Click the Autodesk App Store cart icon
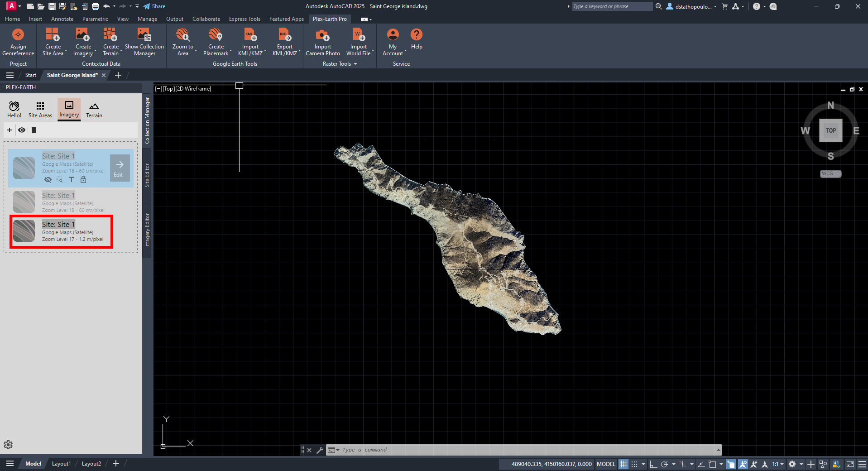The height and width of the screenshot is (471, 868). pos(725,6)
